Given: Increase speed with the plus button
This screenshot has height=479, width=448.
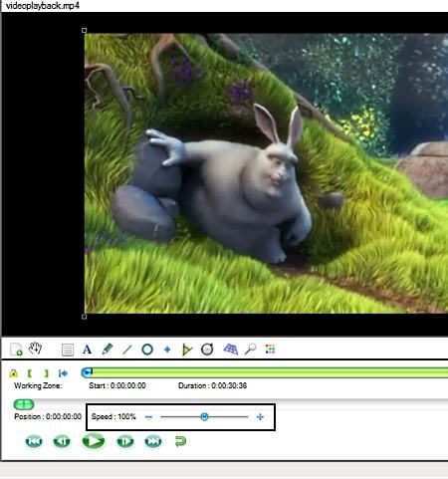Looking at the screenshot, I should point(260,417).
